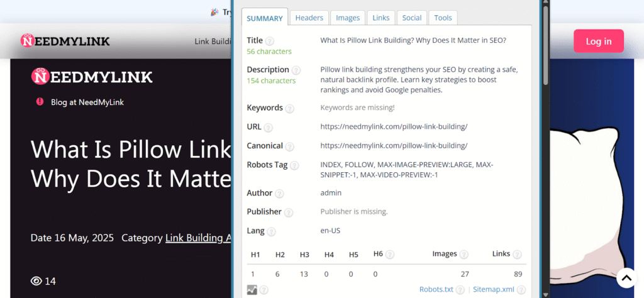The image size is (644, 298).
Task: Click help icon next to H6
Action: pos(390,255)
